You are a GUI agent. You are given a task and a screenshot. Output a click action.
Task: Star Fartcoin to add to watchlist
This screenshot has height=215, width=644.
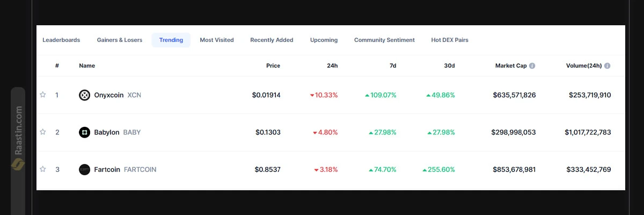click(43, 169)
